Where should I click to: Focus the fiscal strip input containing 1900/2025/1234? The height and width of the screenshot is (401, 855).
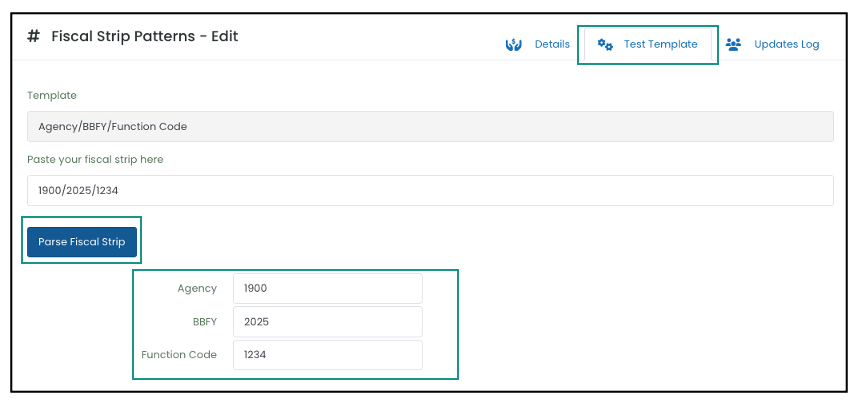(430, 190)
